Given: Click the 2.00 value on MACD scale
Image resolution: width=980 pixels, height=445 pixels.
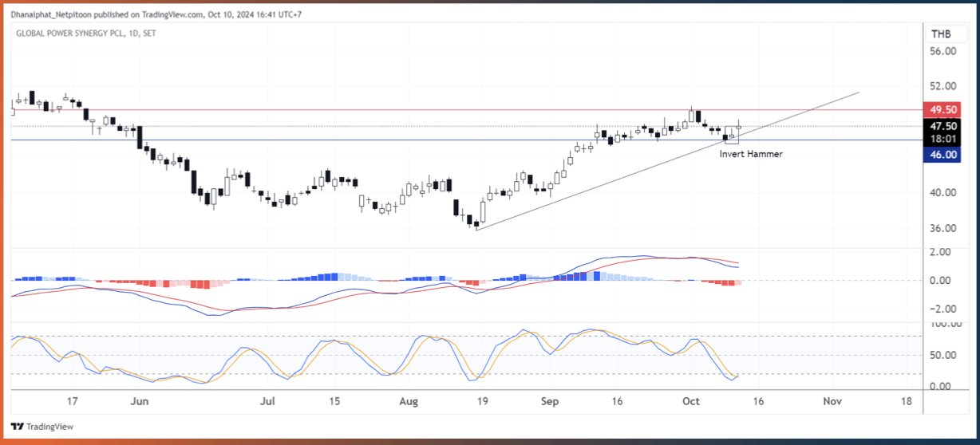Looking at the screenshot, I should [x=939, y=251].
